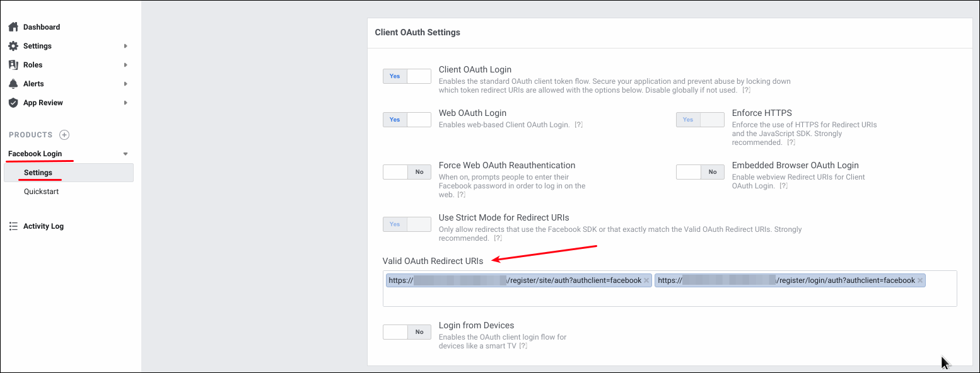Viewport: 980px width, 373px height.
Task: Select Settings under Facebook Login
Action: [x=38, y=173]
